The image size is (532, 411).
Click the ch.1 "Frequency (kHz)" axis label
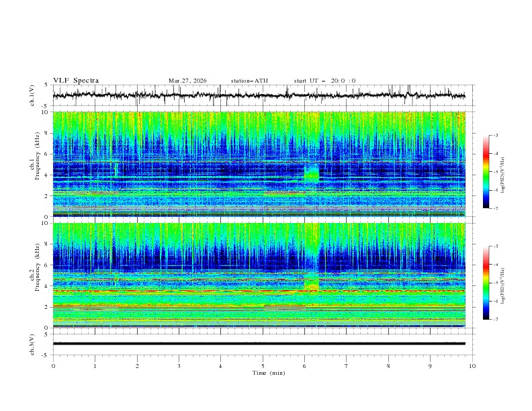37,156
